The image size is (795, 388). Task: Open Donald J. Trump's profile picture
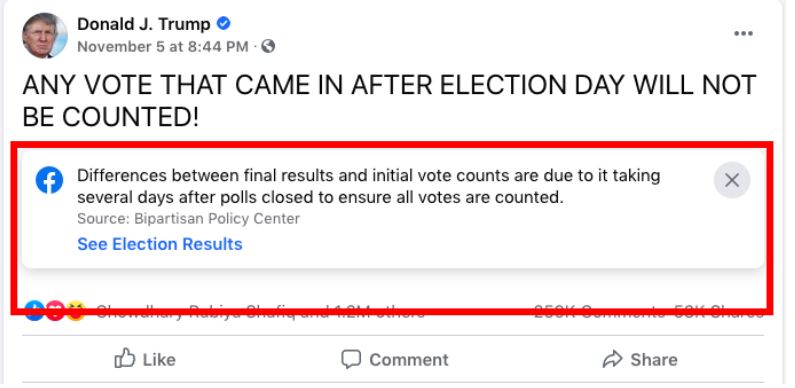45,36
